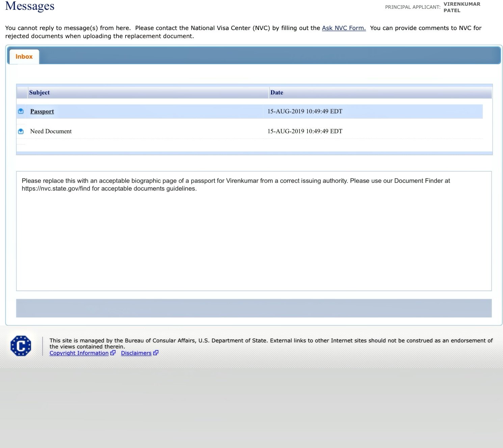Click the Messages page heading

30,6
